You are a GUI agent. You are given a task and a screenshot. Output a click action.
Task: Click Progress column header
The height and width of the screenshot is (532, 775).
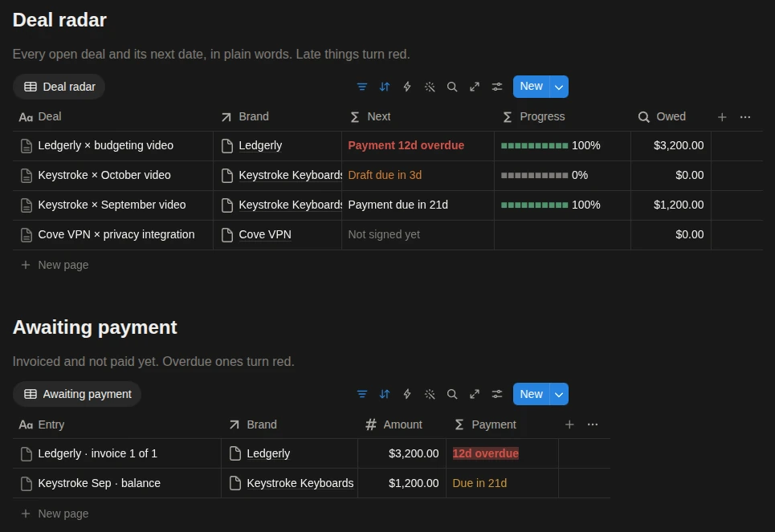(x=562, y=116)
